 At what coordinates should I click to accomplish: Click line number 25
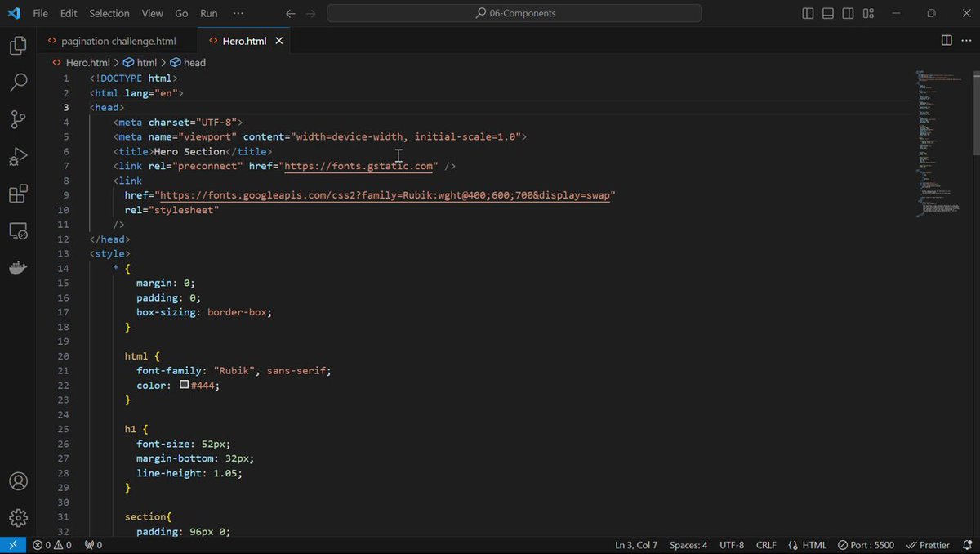pyautogui.click(x=64, y=429)
